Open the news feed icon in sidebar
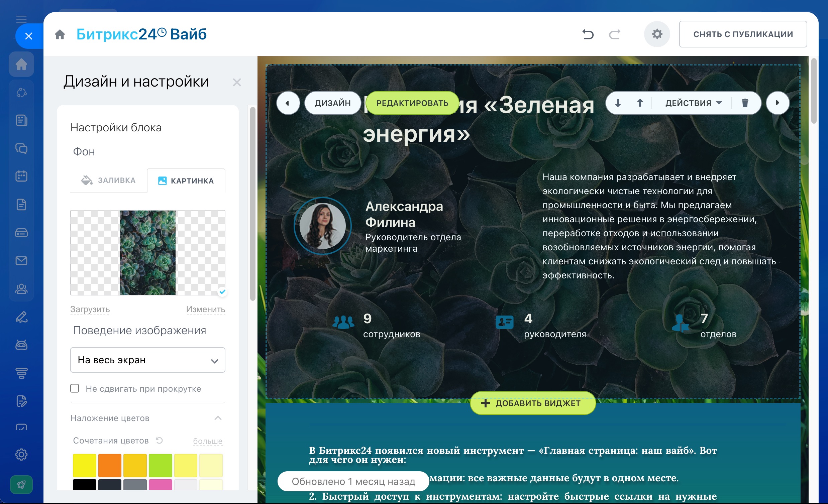The width and height of the screenshot is (828, 504). tap(21, 120)
